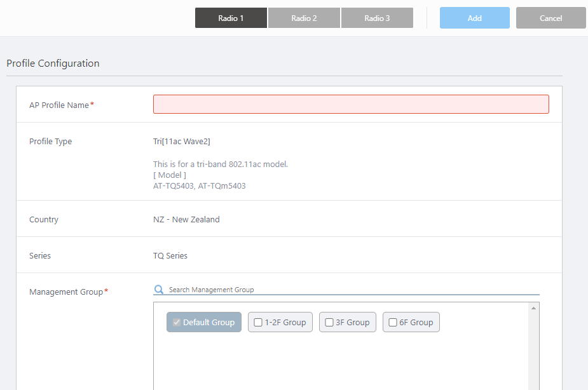
Task: Click the AT-TQ5403, AT-TQm5403 model text
Action: pyautogui.click(x=199, y=186)
